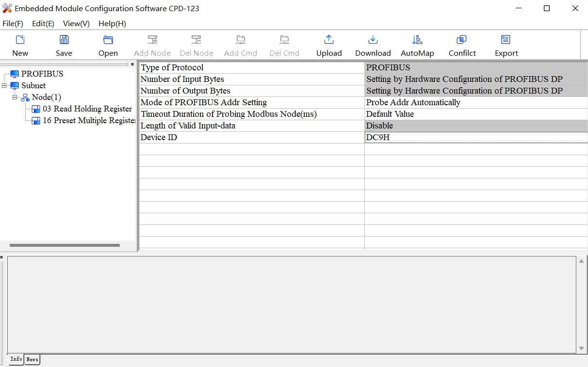
Task: Select the 16 Preset Multiple Register command
Action: [x=88, y=120]
